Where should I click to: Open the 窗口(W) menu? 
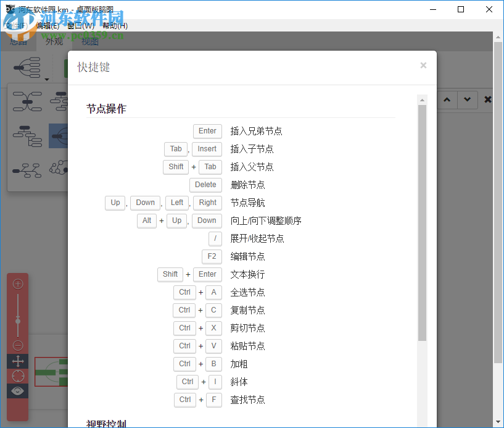point(81,27)
